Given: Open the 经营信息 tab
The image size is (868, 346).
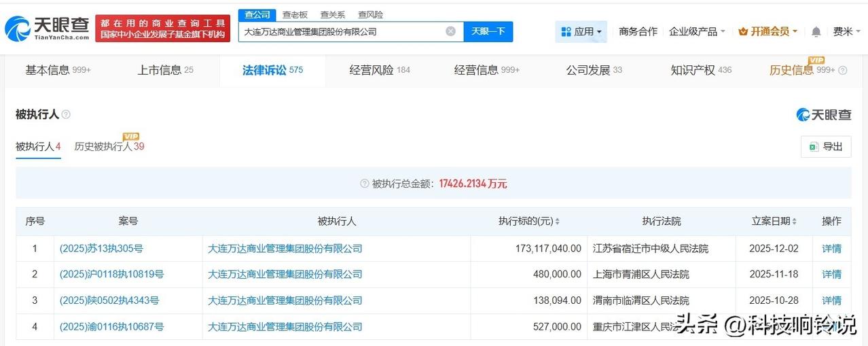Looking at the screenshot, I should 487,70.
